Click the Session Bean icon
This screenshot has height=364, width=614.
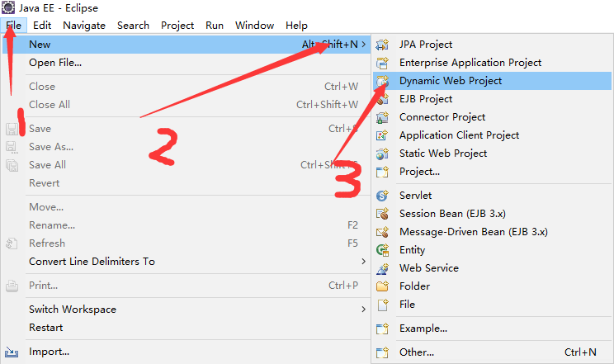click(382, 214)
